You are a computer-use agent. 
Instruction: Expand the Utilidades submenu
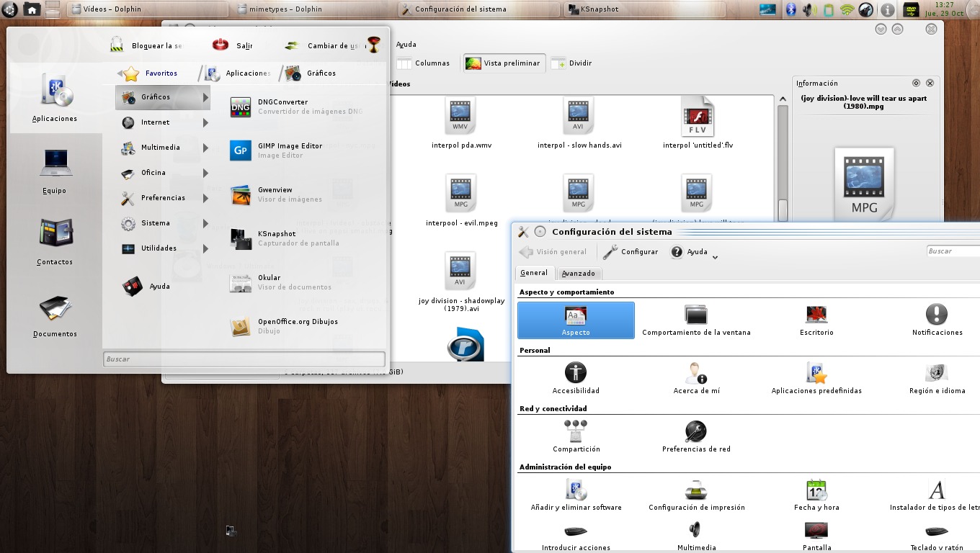[163, 248]
